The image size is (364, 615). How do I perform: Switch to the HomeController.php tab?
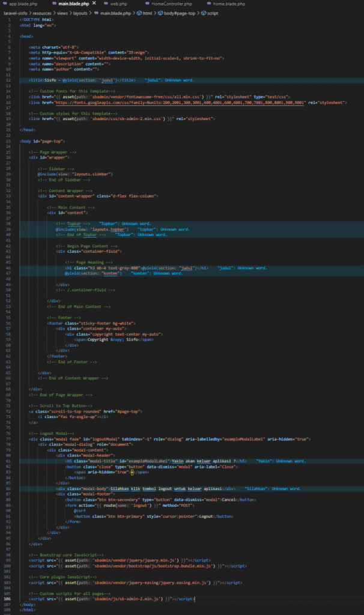point(172,4)
